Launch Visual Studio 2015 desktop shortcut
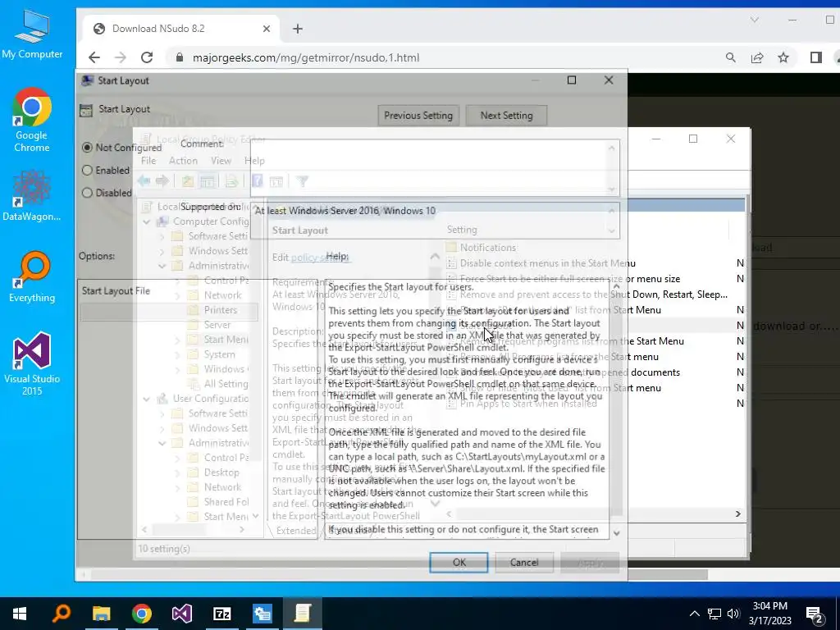 tap(32, 363)
